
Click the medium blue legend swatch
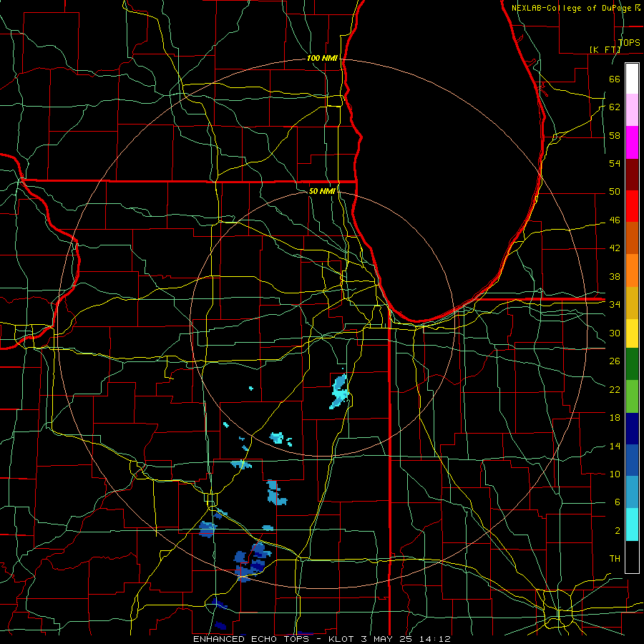632,460
